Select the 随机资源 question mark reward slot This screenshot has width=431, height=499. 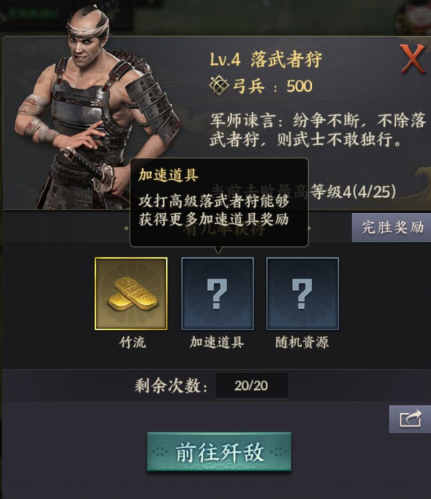click(x=302, y=294)
